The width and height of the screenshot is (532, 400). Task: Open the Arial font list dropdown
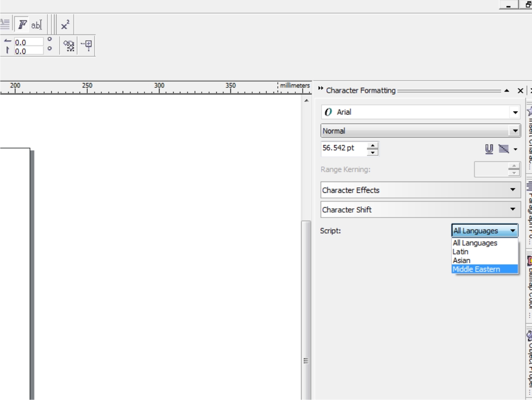click(x=515, y=113)
